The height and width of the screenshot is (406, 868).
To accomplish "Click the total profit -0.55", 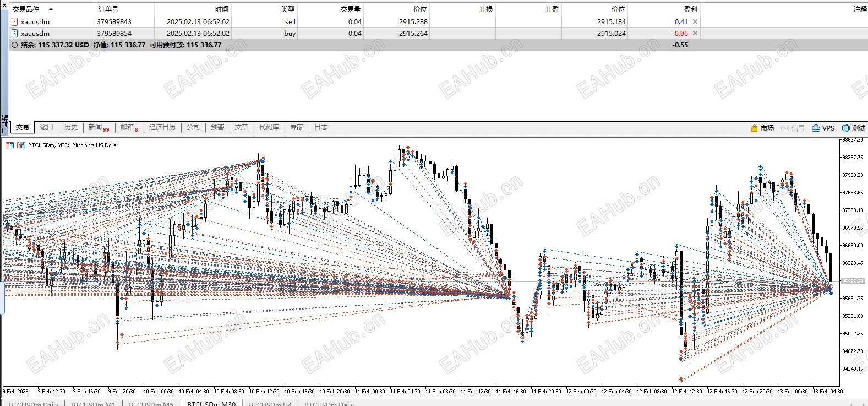I will coord(680,45).
